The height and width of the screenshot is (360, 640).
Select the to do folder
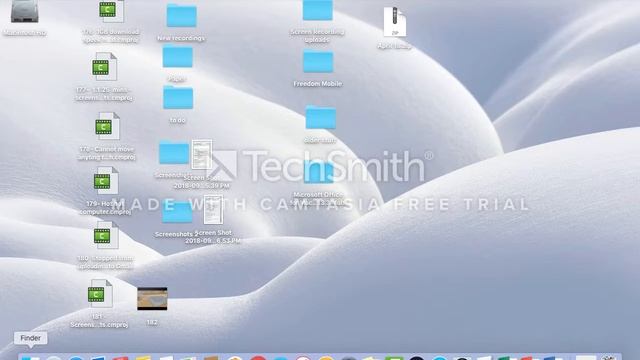point(178,98)
